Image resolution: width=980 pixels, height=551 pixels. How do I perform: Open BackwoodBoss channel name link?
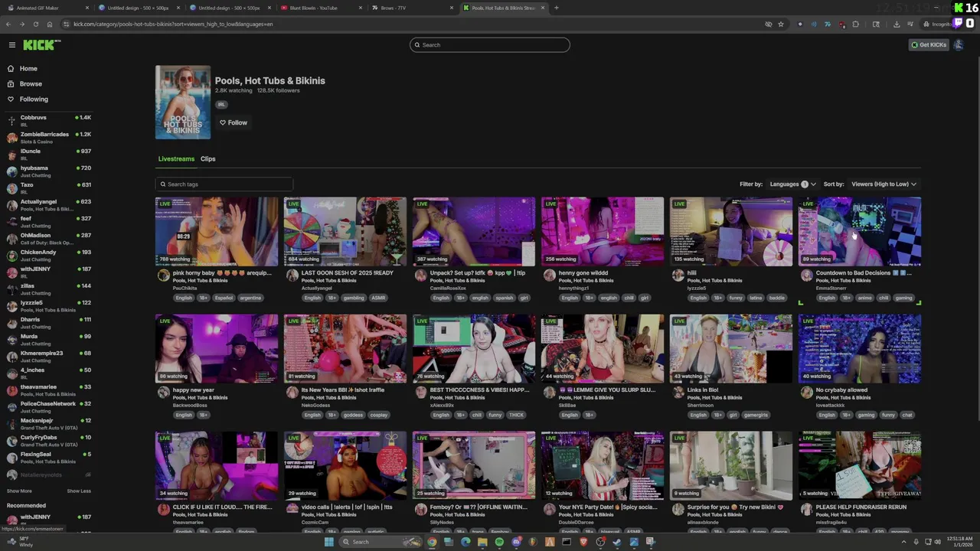pyautogui.click(x=190, y=406)
